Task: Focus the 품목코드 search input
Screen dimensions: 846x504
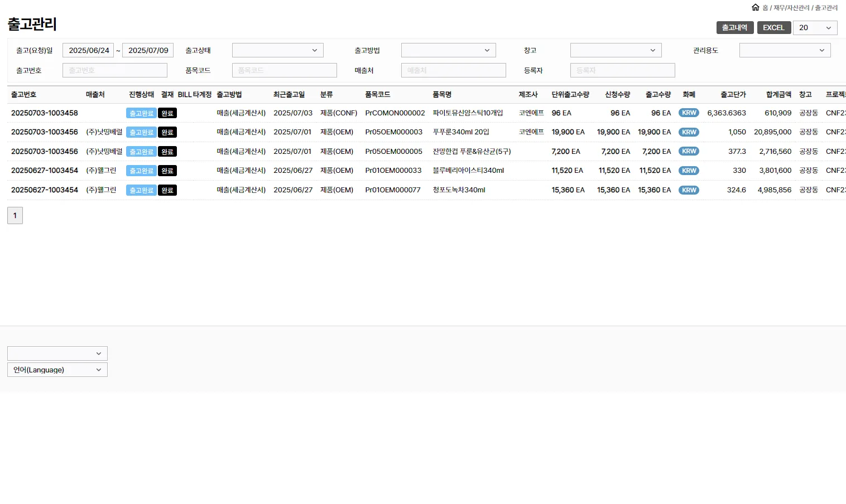Action: 284,70
